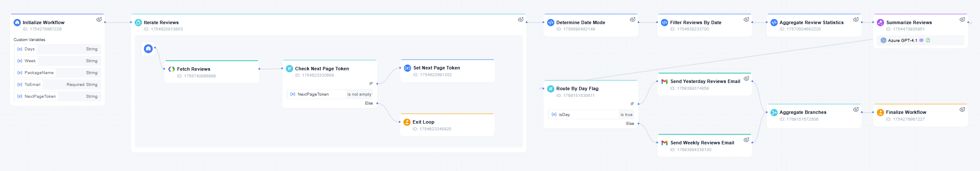Click the Gmail icon on Send Yesterday Reviews Email
This screenshot has height=171, width=980.
[x=664, y=81]
